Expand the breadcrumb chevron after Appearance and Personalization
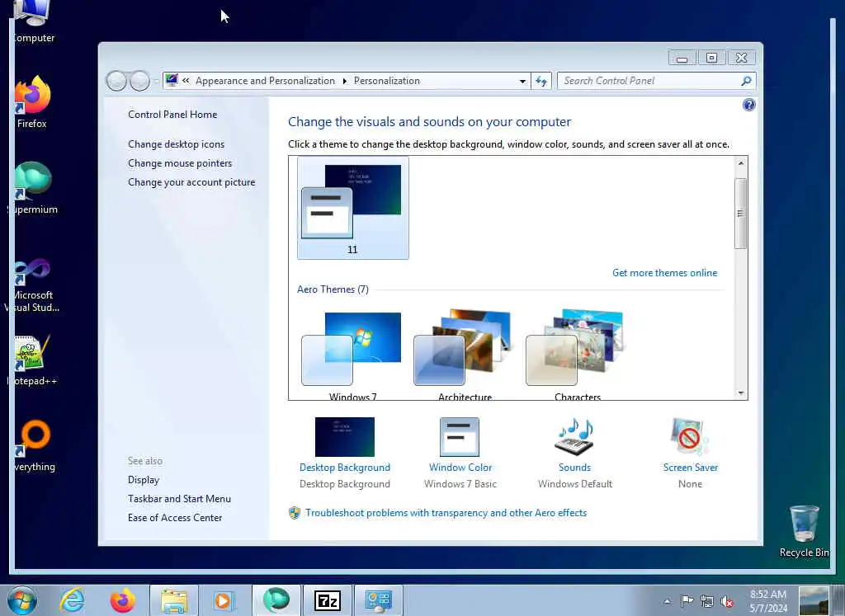The height and width of the screenshot is (616, 845). [345, 82]
